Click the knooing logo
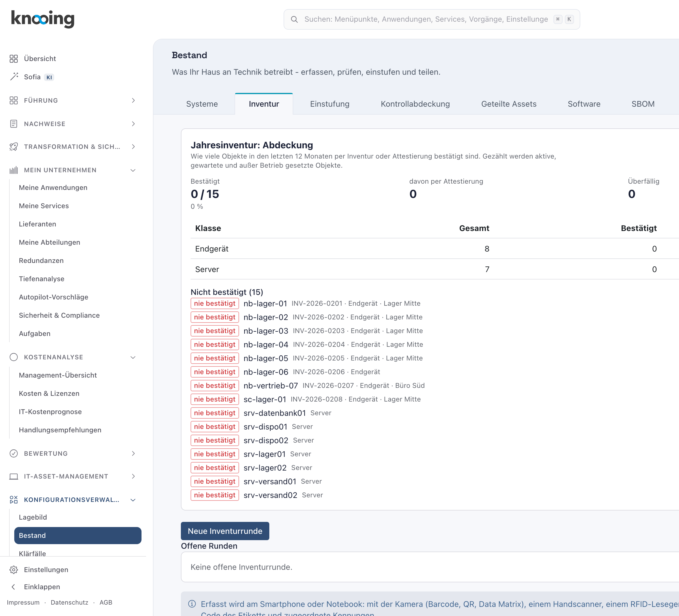This screenshot has height=616, width=679. (43, 19)
